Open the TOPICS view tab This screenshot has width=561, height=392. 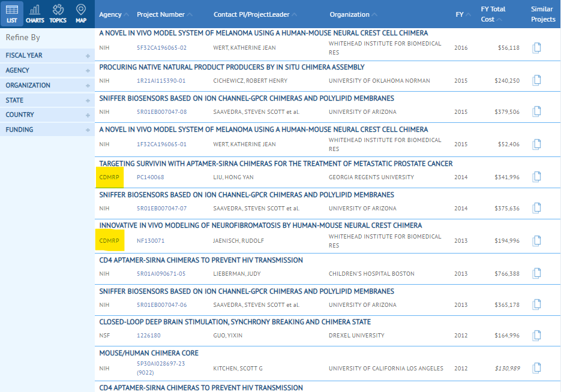pos(58,14)
